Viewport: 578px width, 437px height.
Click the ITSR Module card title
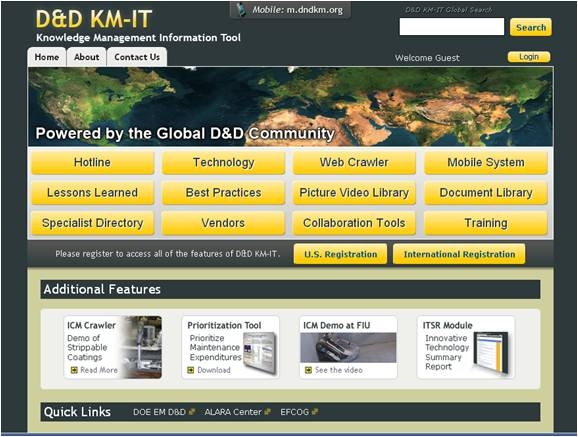[x=448, y=325]
